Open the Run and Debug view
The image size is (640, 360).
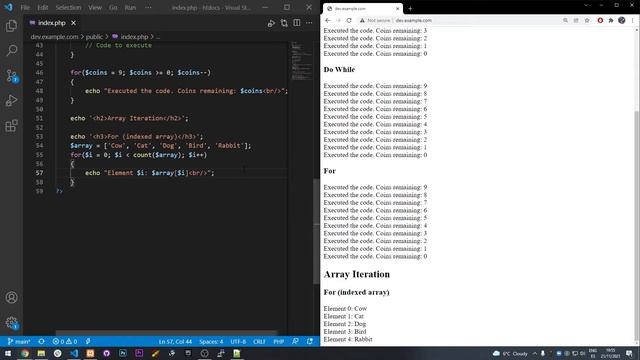(x=11, y=100)
